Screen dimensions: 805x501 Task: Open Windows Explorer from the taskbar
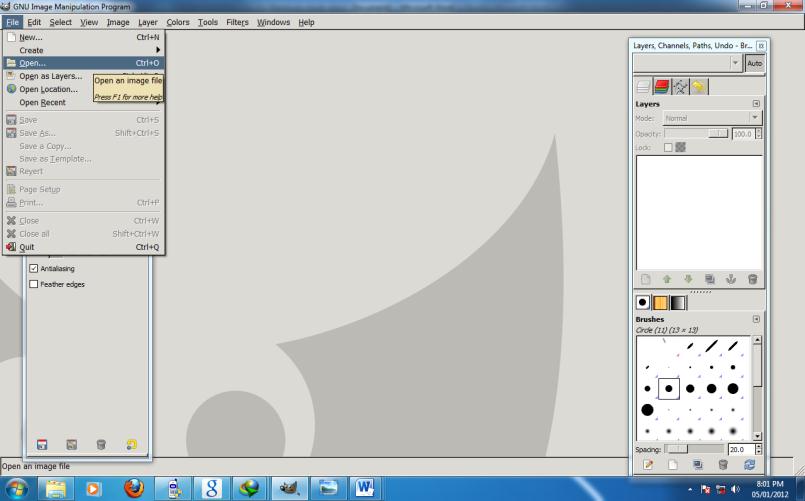[56, 488]
